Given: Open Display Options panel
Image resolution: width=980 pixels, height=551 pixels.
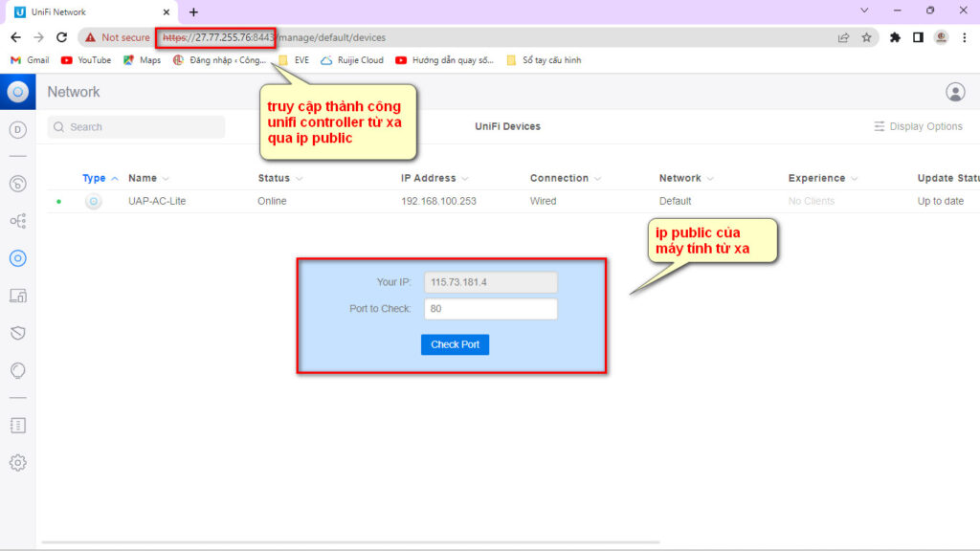Looking at the screenshot, I should (x=918, y=126).
